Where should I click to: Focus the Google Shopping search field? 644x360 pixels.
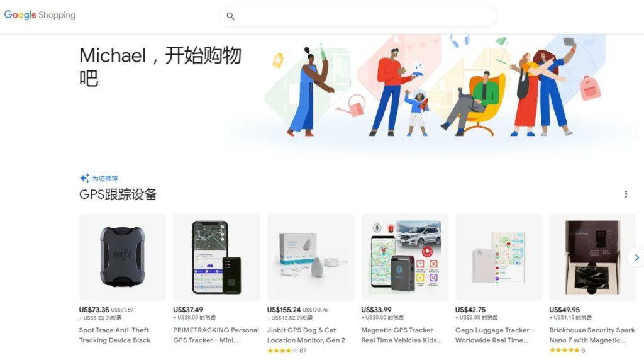click(358, 16)
